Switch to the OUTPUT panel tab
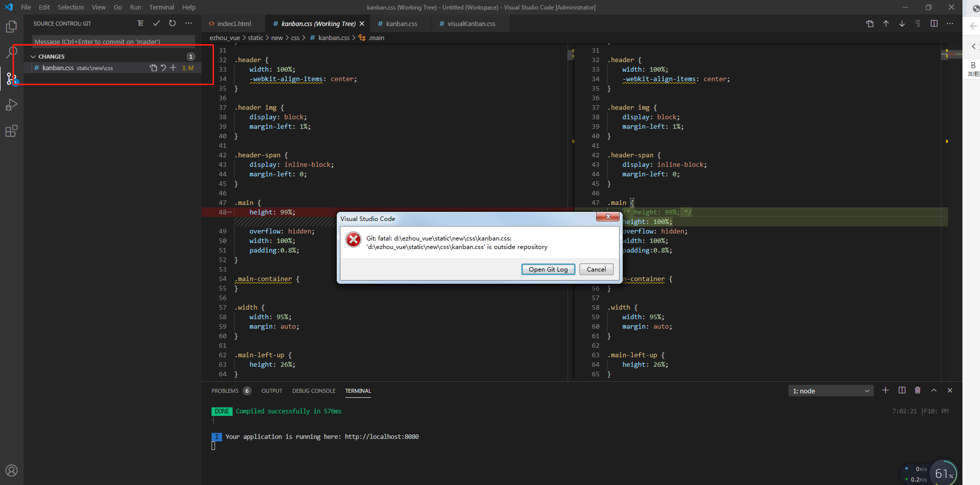Image resolution: width=980 pixels, height=485 pixels. pos(272,391)
